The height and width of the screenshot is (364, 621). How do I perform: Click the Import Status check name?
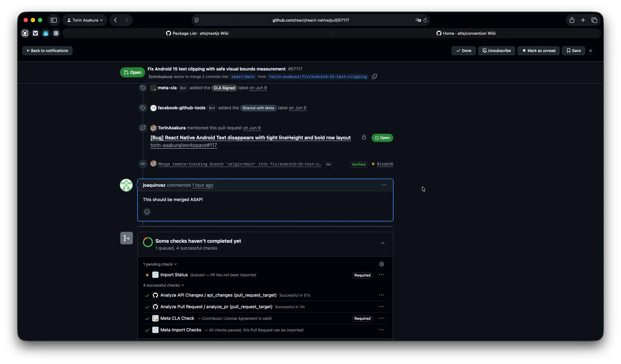click(x=174, y=275)
